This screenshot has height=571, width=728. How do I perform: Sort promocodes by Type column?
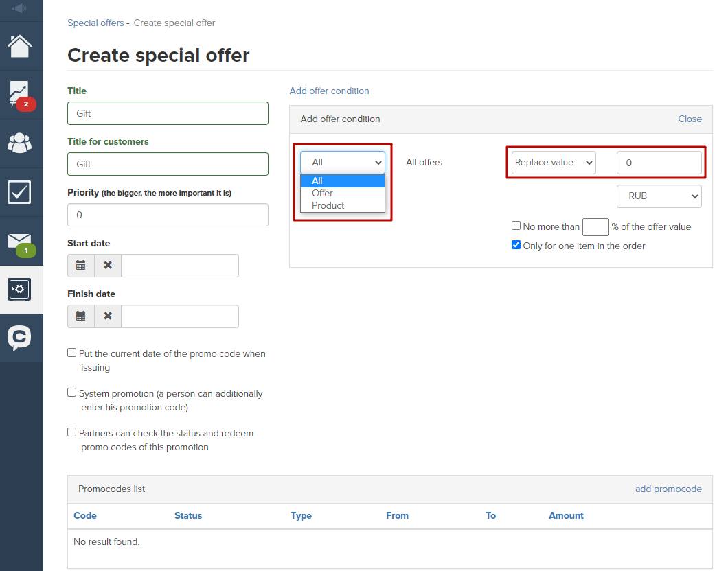pos(301,516)
